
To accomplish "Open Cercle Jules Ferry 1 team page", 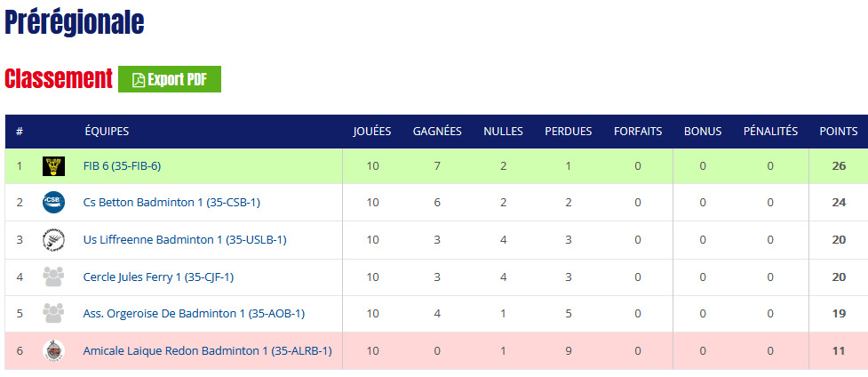I will pyautogui.click(x=158, y=277).
